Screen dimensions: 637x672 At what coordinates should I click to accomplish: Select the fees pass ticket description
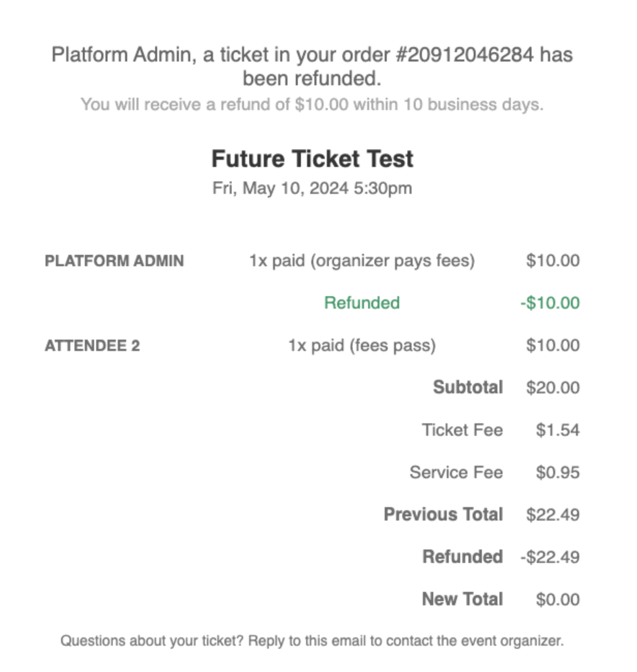click(x=361, y=345)
